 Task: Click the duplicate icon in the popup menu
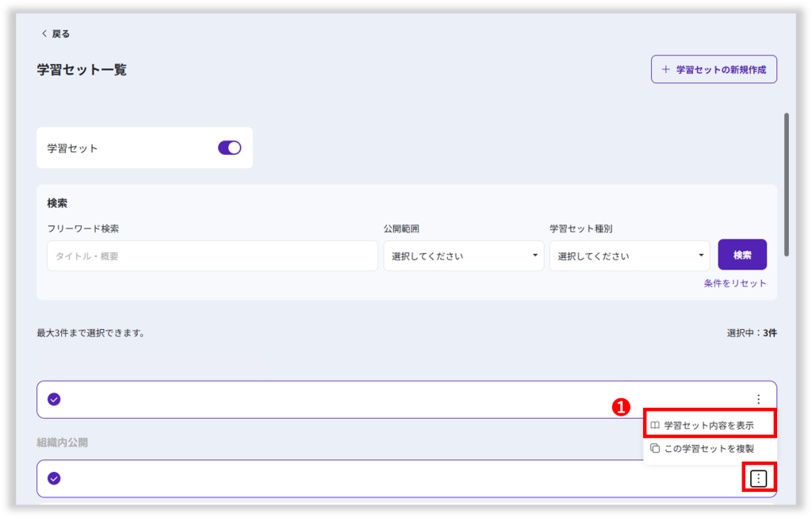pyautogui.click(x=655, y=448)
